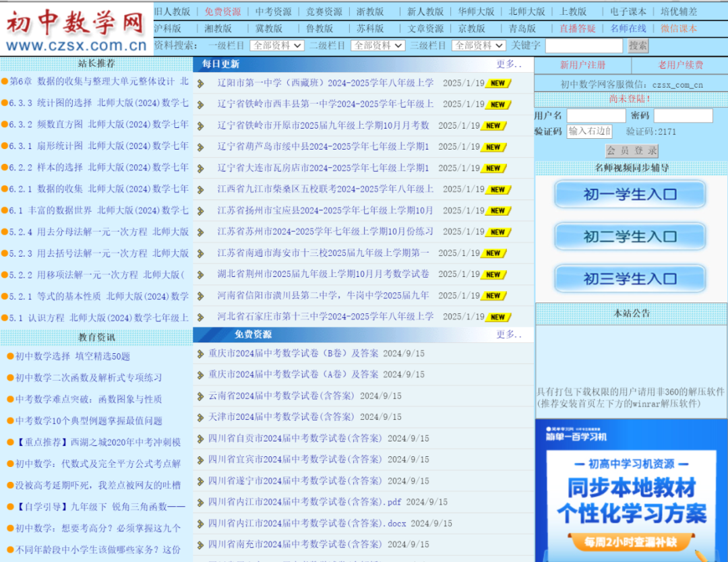Click the arrow bullet before 天津市2024届中考数学试卷
Viewport: 728px width, 562px height.
point(201,418)
